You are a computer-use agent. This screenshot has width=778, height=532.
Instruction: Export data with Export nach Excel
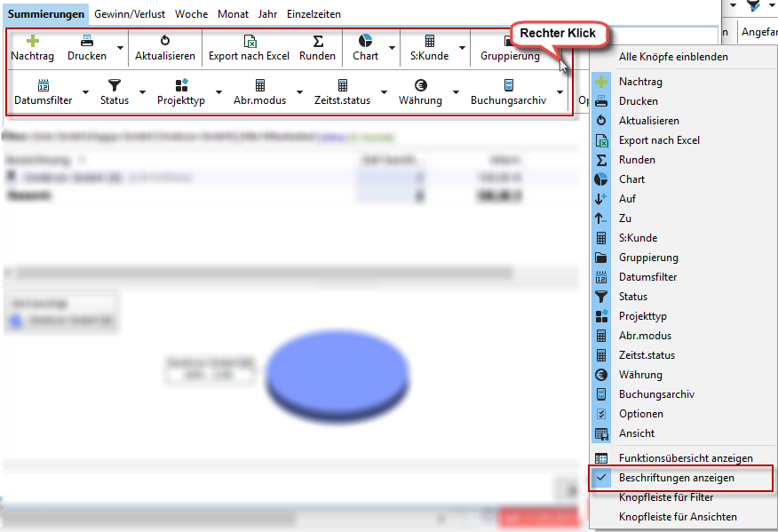[x=250, y=41]
